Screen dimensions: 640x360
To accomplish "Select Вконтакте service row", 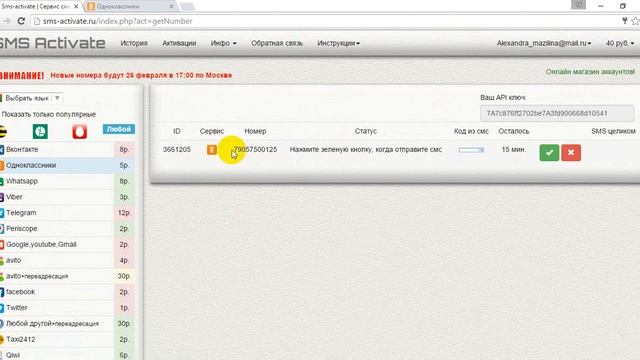I will 67,149.
